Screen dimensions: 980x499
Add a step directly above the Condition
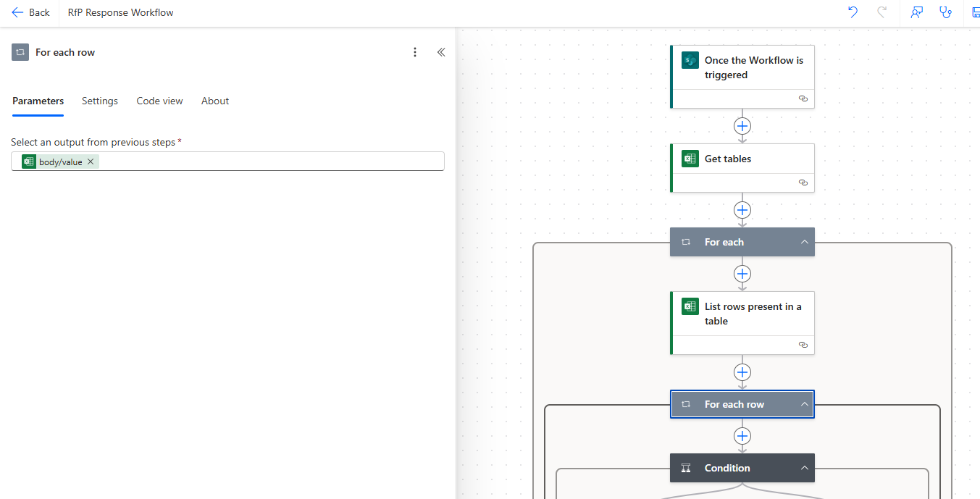point(742,436)
